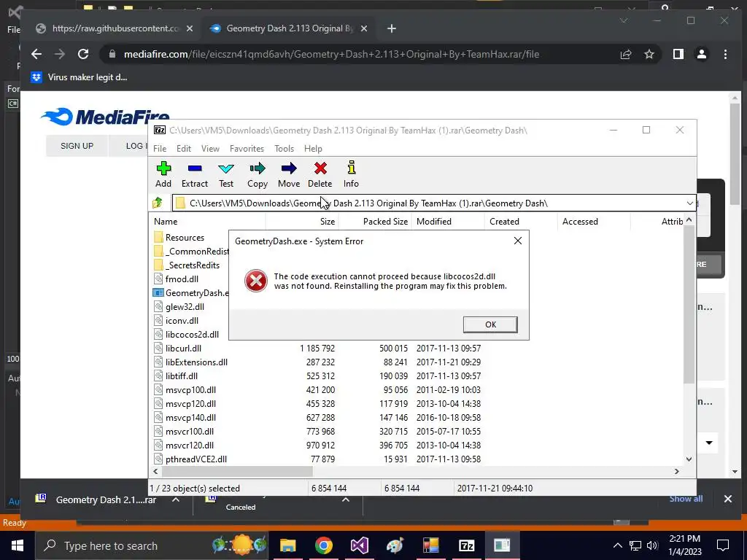
Task: Select glew32.dll file
Action: [x=179, y=306]
